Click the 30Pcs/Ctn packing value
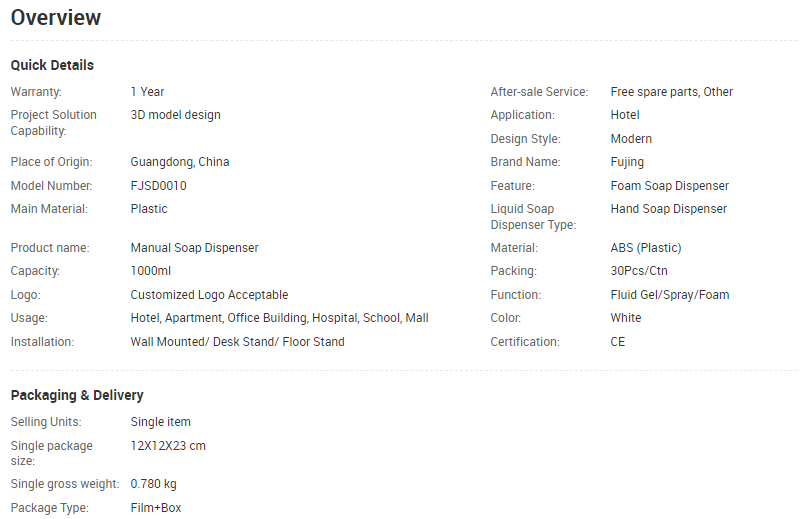 click(x=639, y=271)
